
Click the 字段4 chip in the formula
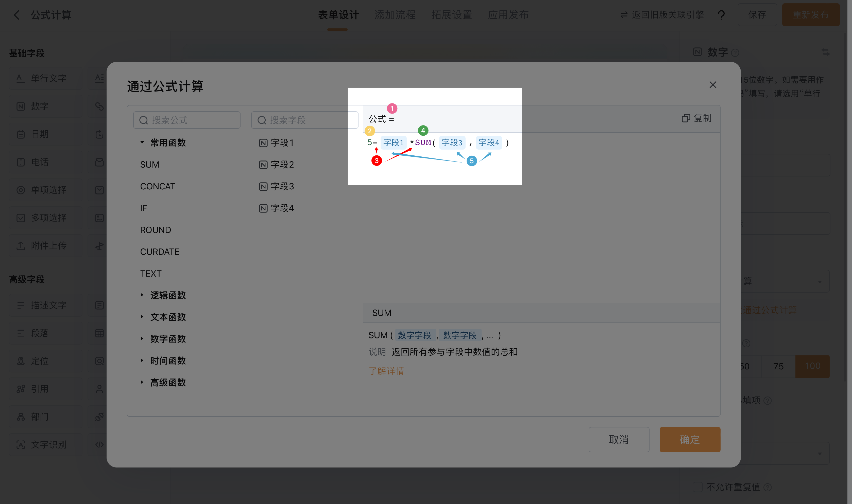point(489,143)
